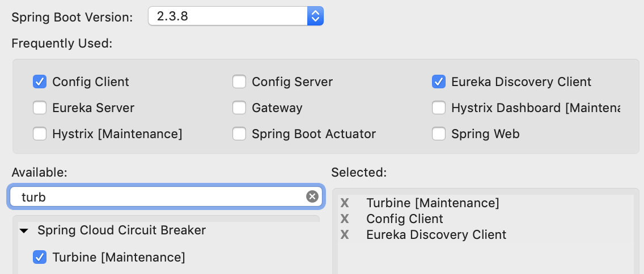Check Hystrix Dashboard [Maintenance] option

click(x=439, y=108)
